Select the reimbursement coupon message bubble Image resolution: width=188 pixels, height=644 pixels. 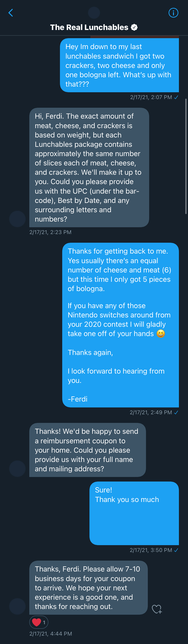click(87, 450)
